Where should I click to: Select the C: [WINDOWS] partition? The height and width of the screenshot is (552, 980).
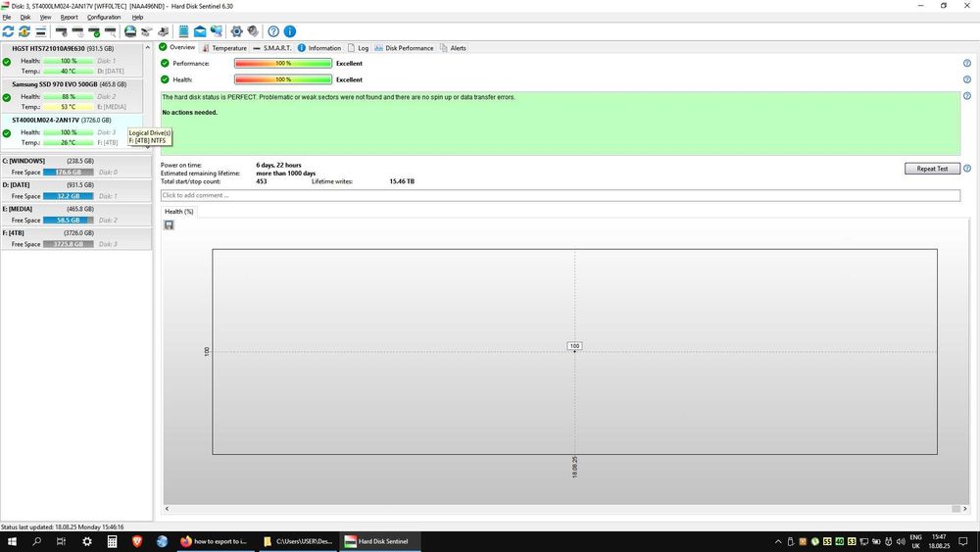pyautogui.click(x=75, y=167)
